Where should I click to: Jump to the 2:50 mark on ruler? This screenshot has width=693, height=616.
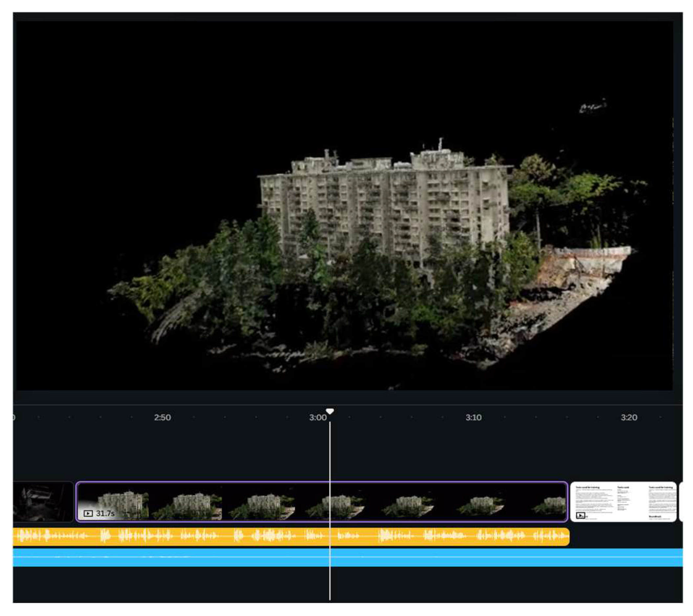[x=162, y=417]
